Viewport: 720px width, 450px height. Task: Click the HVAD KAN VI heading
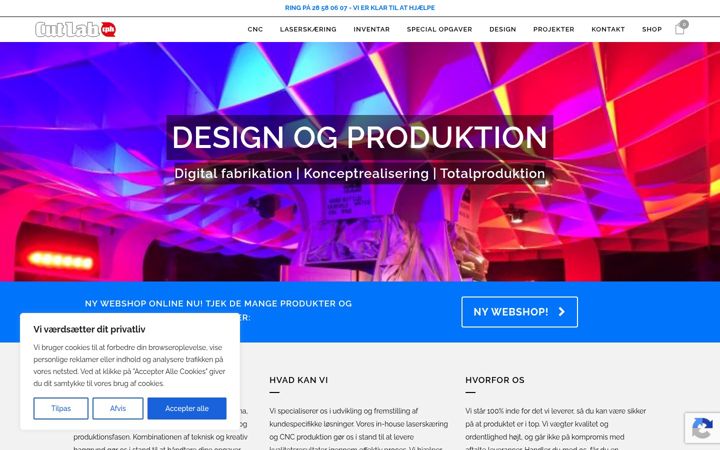298,380
